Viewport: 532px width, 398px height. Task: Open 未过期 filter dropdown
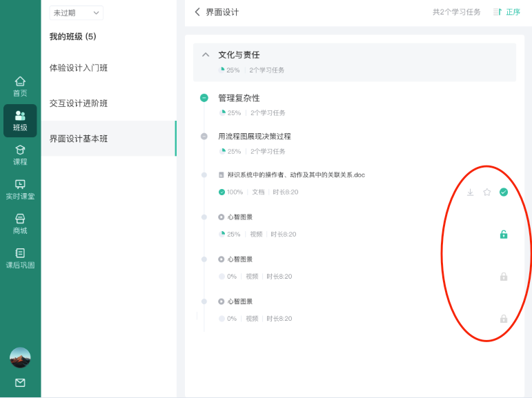(77, 13)
